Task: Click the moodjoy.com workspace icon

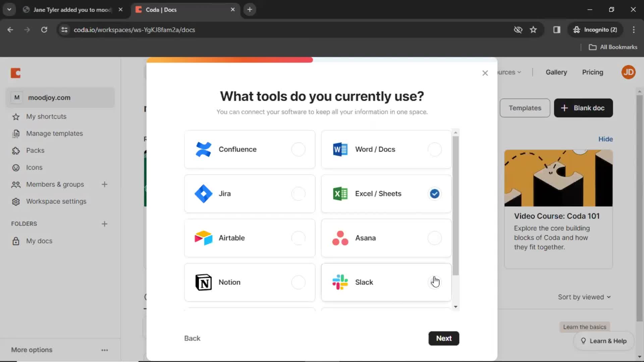Action: (16, 97)
